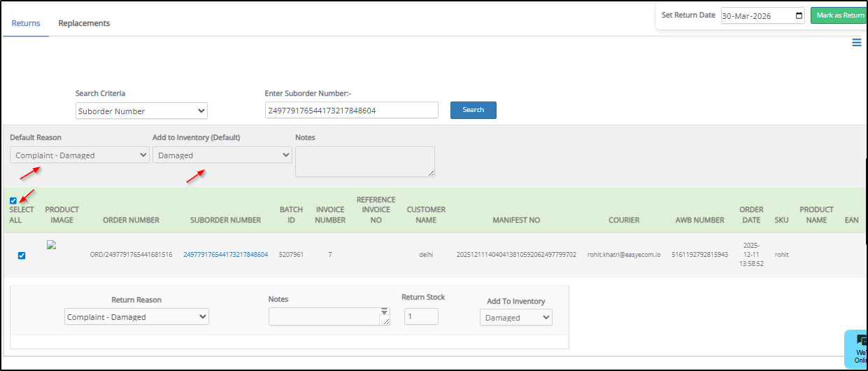Open the chat widget icon
This screenshot has height=371, width=868.
860,342
